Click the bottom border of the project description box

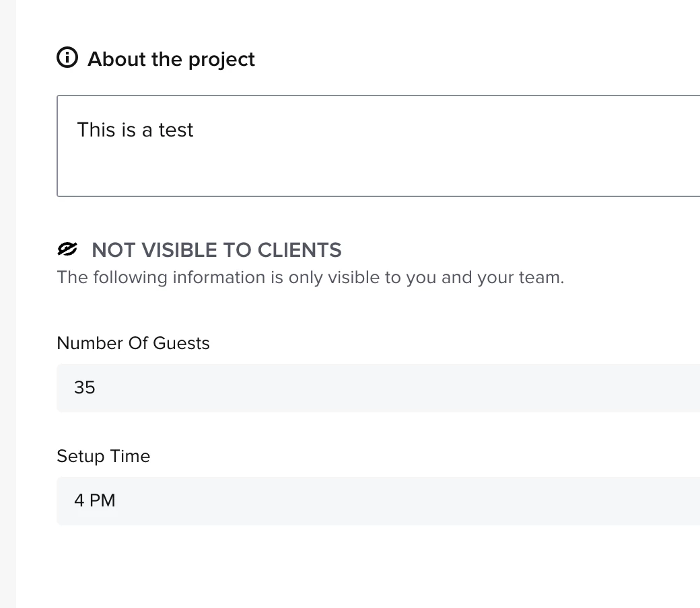click(x=377, y=196)
